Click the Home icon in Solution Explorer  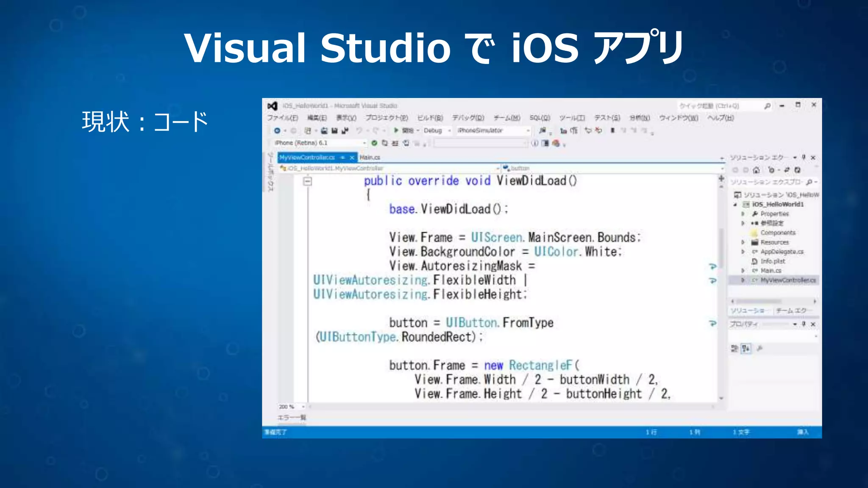click(757, 170)
